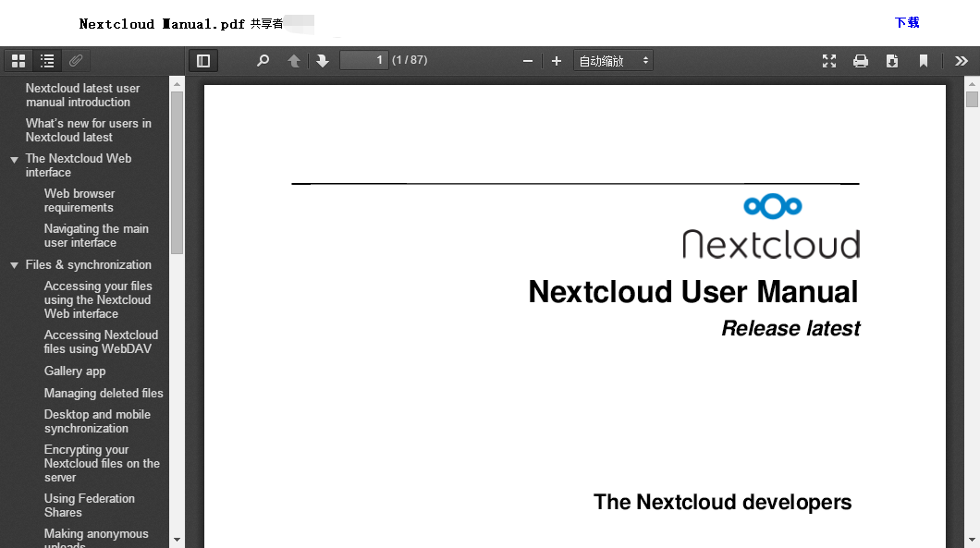980x548 pixels.
Task: Open the zoom level dropdown
Action: point(613,61)
